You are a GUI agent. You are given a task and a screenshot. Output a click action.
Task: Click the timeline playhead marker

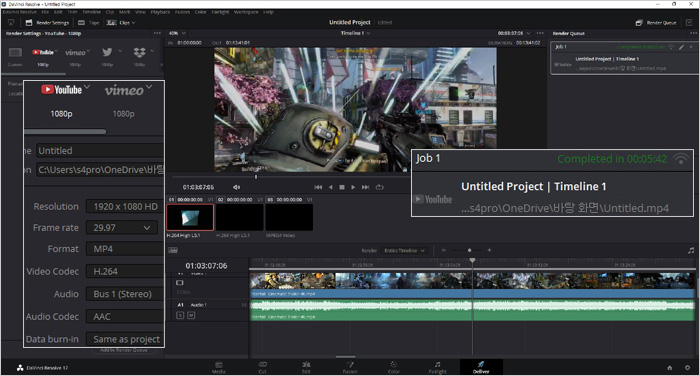[x=472, y=260]
